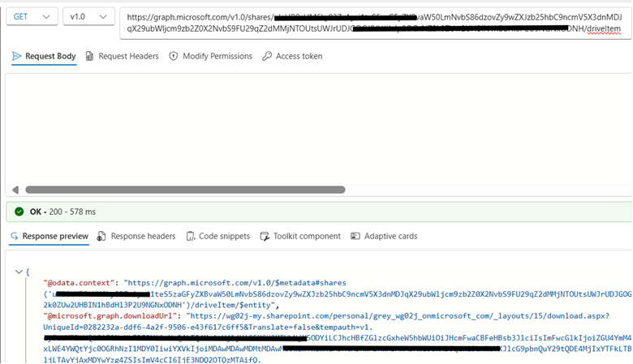The image size is (633, 364).
Task: Click the UniqueId=0282232a line in response
Action: (x=208, y=328)
